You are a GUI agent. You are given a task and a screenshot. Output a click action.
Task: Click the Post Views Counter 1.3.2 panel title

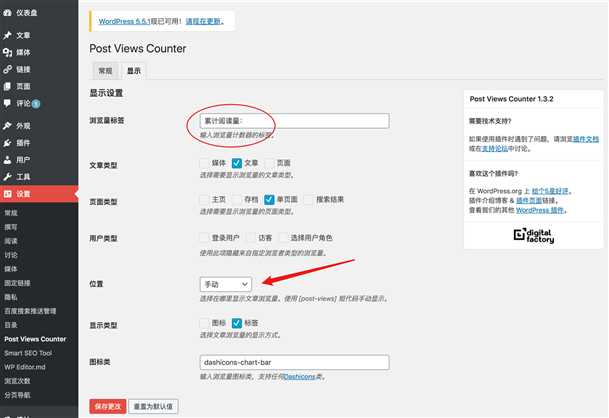coord(512,99)
